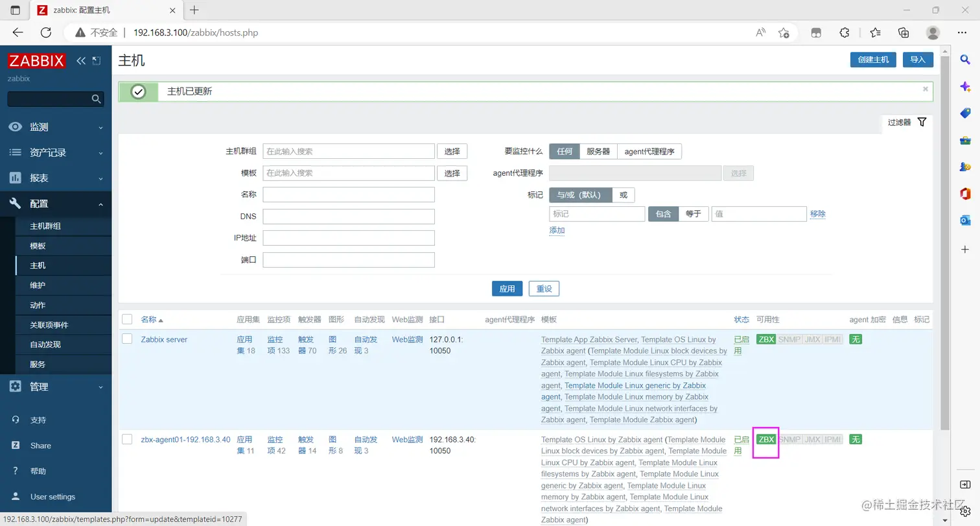Image resolution: width=980 pixels, height=526 pixels.
Task: Launch Copilot from the Edge sidebar
Action: coord(965,86)
